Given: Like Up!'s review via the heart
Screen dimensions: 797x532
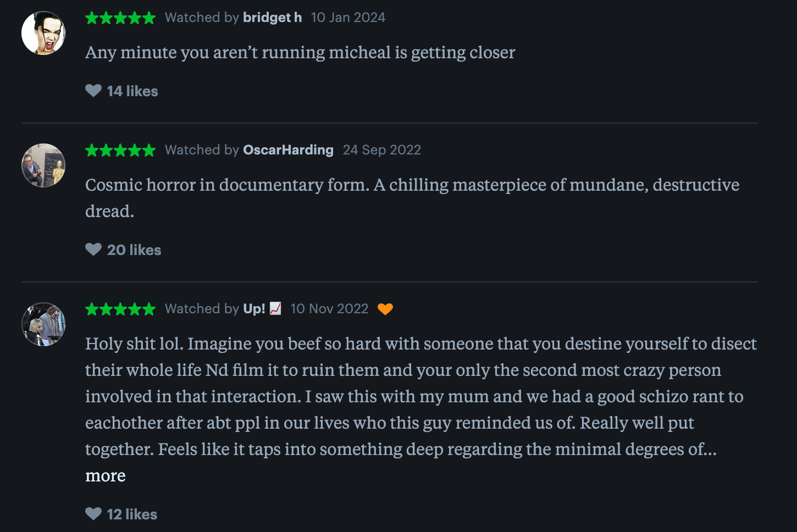Looking at the screenshot, I should [94, 514].
